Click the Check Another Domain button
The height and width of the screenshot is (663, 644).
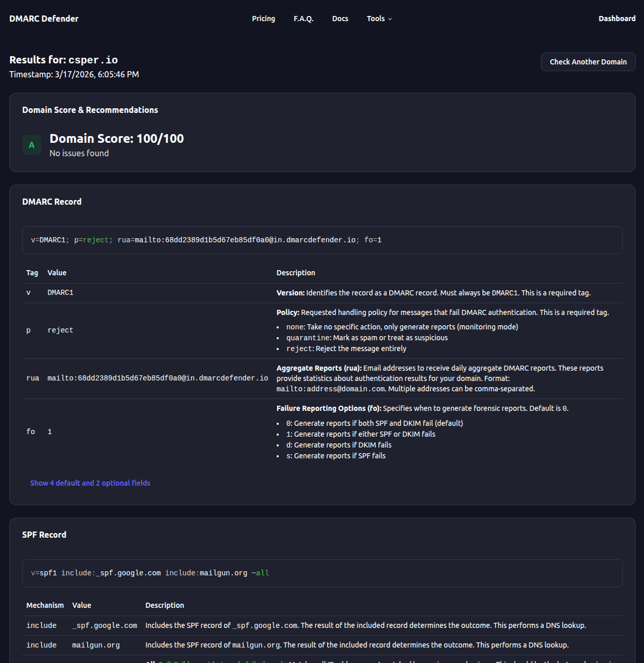[x=588, y=61]
